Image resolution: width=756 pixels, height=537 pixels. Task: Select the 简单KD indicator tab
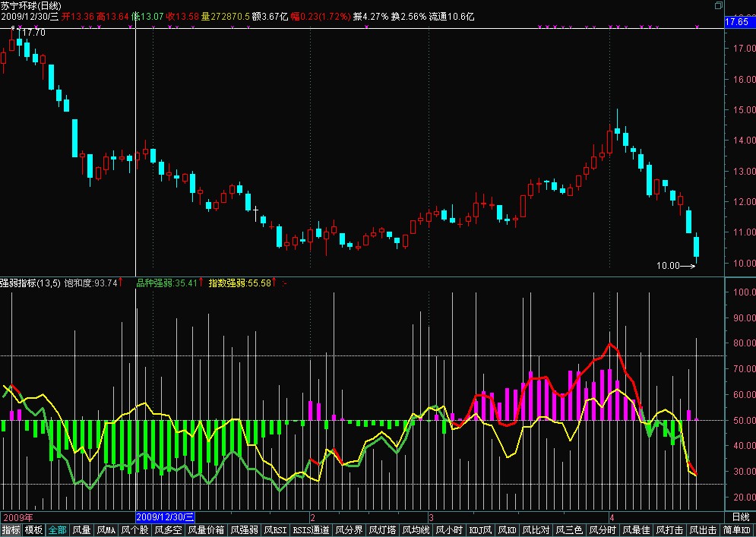pyautogui.click(x=737, y=530)
